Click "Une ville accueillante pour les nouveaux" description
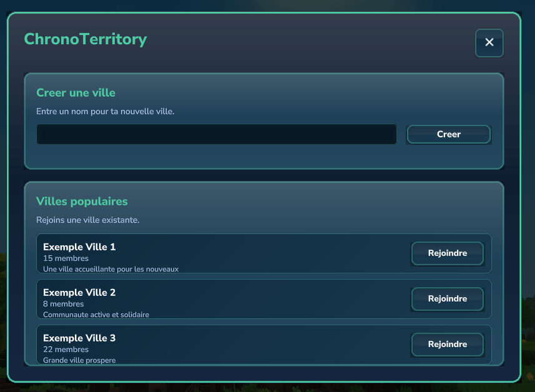The height and width of the screenshot is (392, 535). click(x=110, y=269)
